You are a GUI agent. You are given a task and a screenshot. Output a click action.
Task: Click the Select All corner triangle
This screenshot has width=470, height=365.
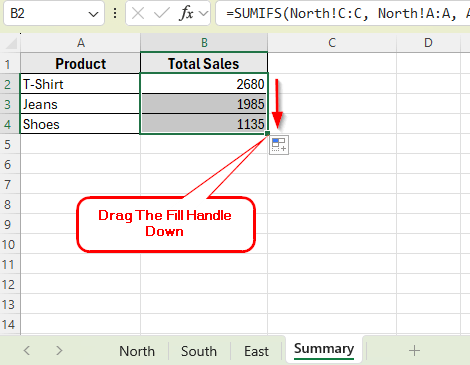[x=11, y=43]
